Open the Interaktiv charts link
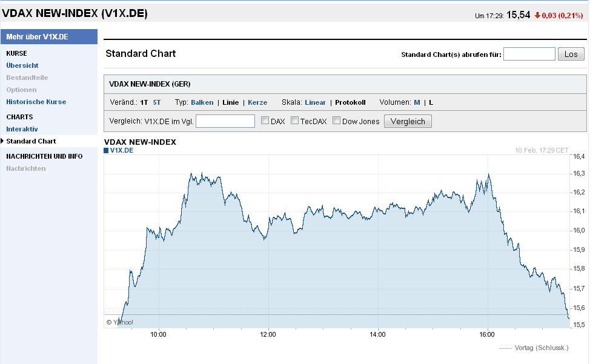This screenshot has height=364, width=610. pyautogui.click(x=22, y=129)
